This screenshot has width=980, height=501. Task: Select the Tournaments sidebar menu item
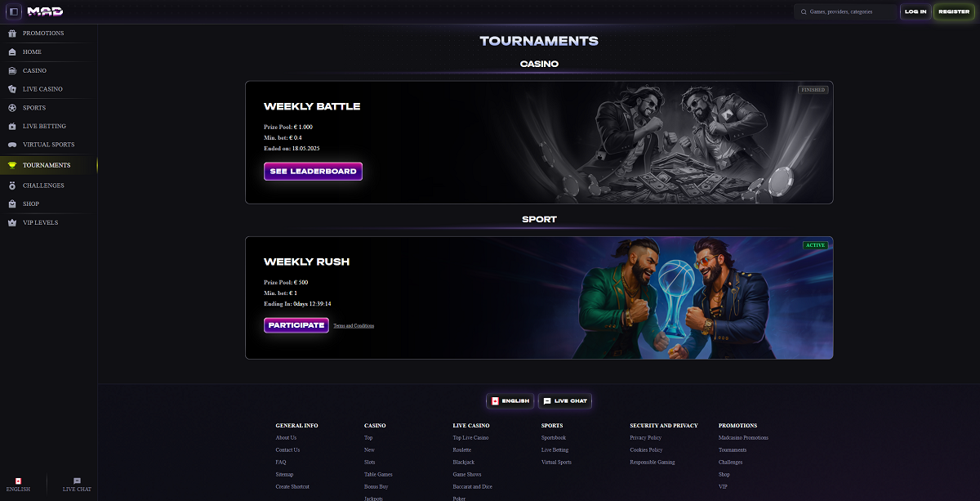point(48,165)
